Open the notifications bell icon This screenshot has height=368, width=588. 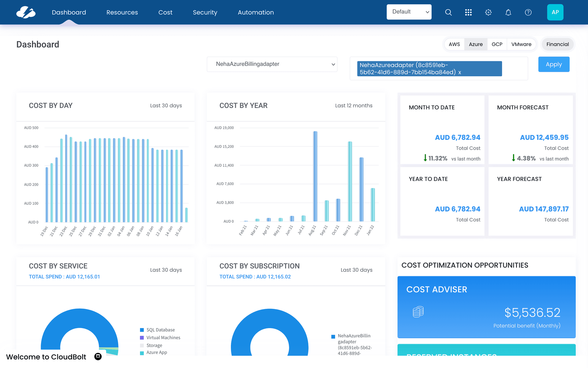coord(508,12)
